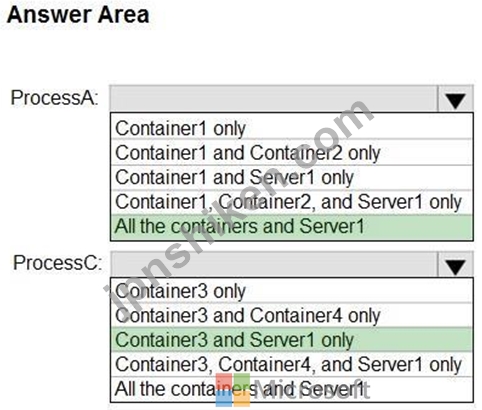Click the Microsoft logo icon
482x410 pixels.
pyautogui.click(x=233, y=390)
